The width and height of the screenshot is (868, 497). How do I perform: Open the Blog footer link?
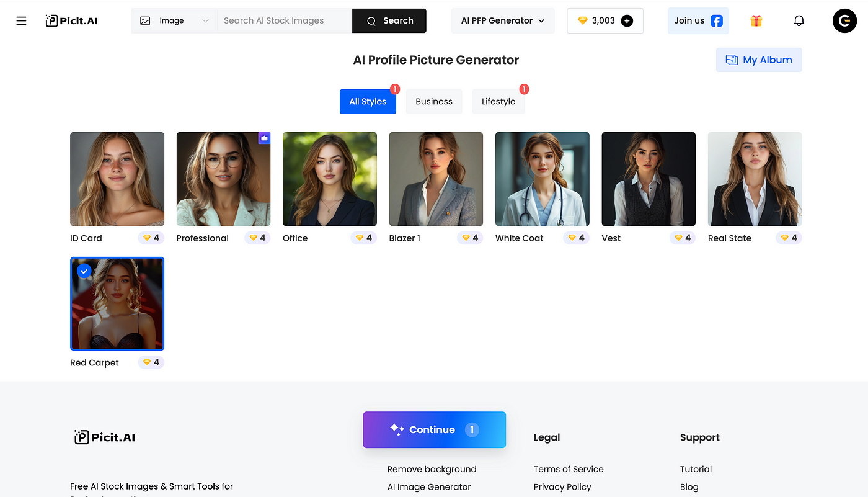coord(689,487)
